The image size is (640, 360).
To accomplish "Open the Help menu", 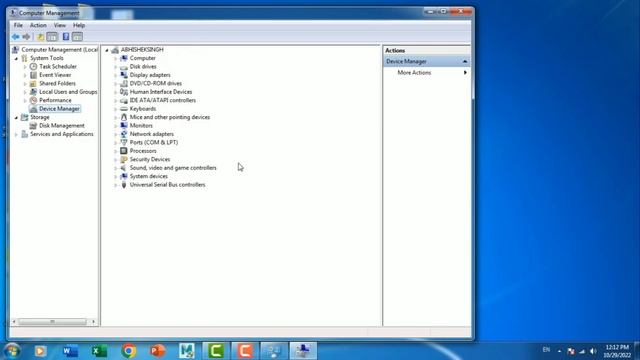I will pyautogui.click(x=79, y=25).
